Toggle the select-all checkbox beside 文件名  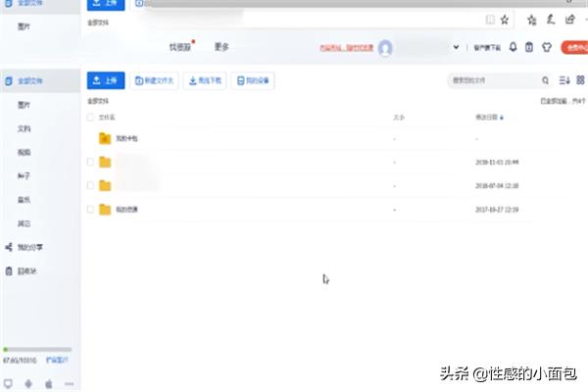coord(90,118)
